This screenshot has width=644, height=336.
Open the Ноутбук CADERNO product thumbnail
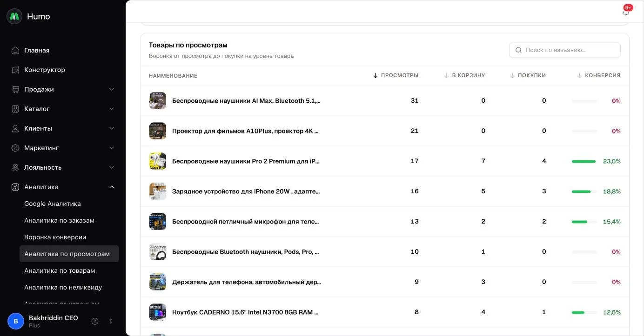[158, 312]
